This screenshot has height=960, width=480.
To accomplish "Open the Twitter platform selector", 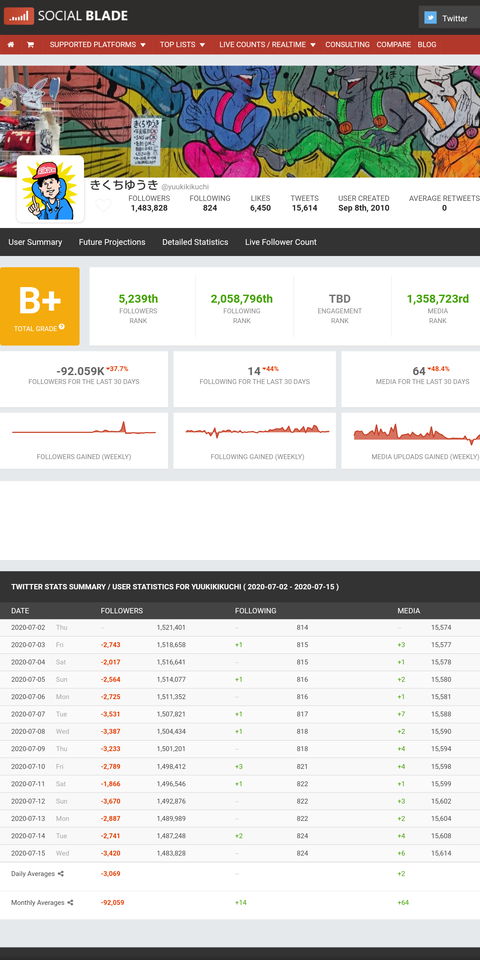I will pyautogui.click(x=449, y=18).
